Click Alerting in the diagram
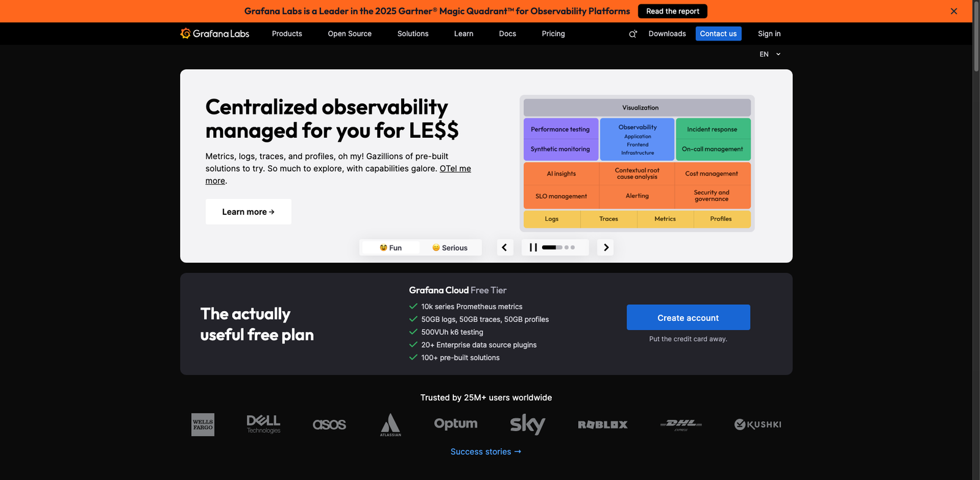Viewport: 980px width, 480px height. (637, 197)
